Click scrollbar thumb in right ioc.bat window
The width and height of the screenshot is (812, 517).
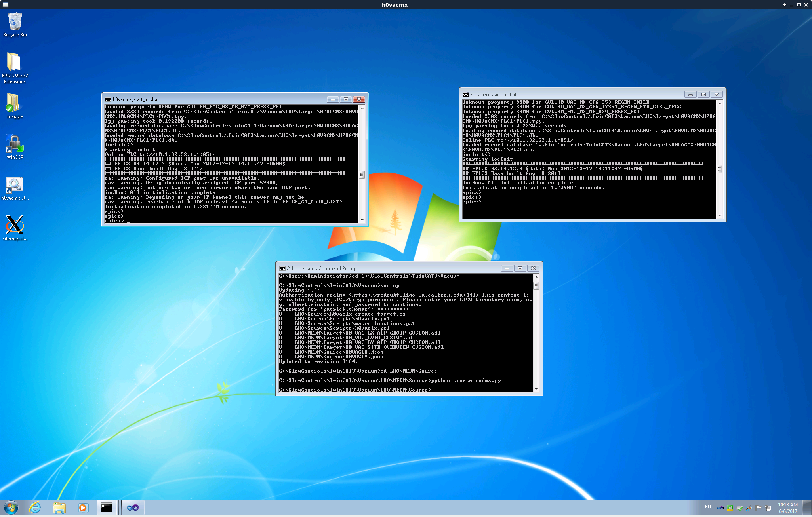pos(719,169)
